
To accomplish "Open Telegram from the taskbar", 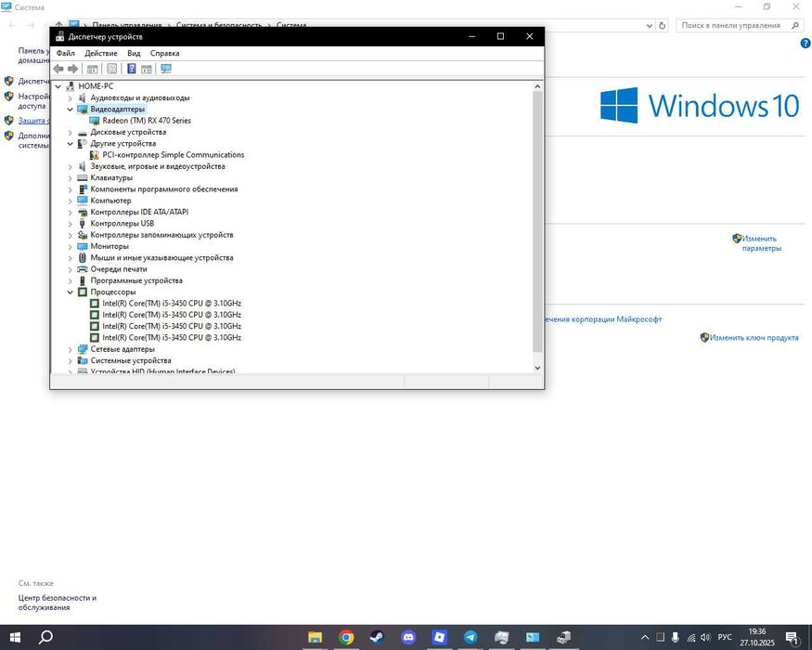I will pos(470,637).
